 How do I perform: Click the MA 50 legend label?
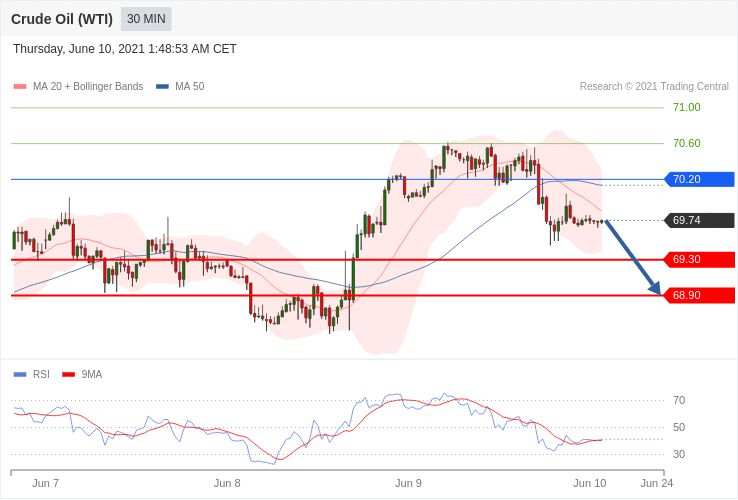(190, 87)
